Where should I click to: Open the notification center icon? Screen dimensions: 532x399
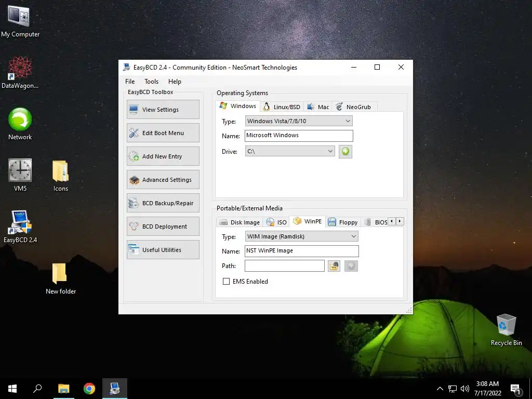tap(515, 389)
